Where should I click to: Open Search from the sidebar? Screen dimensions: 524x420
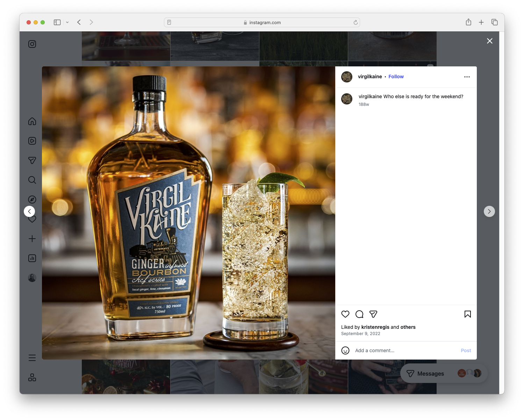point(32,180)
